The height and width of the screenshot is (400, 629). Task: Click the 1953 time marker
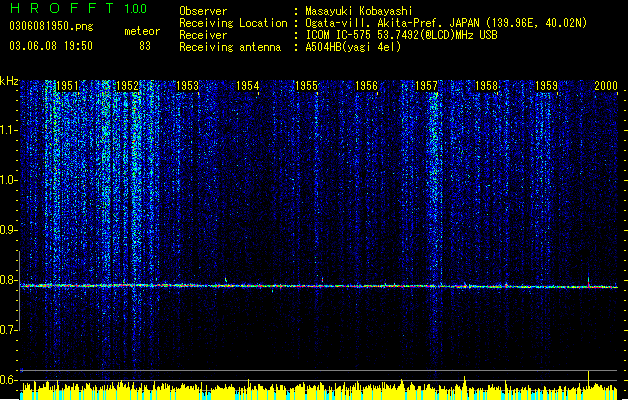pos(187,86)
